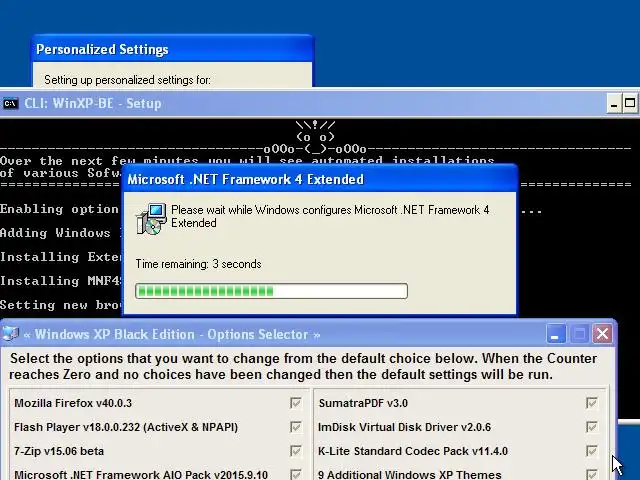Click the "Installing Exte" console line
This screenshot has width=640, height=480.
pyautogui.click(x=60, y=257)
